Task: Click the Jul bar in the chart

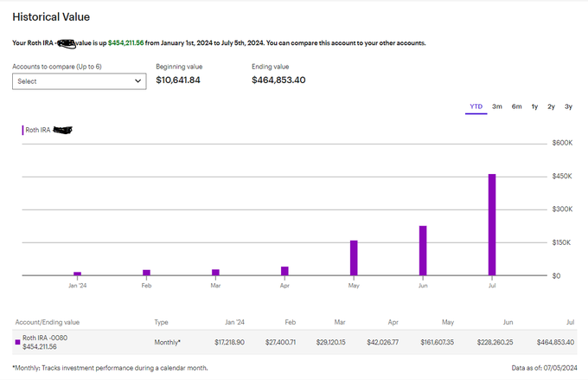Action: coord(492,224)
